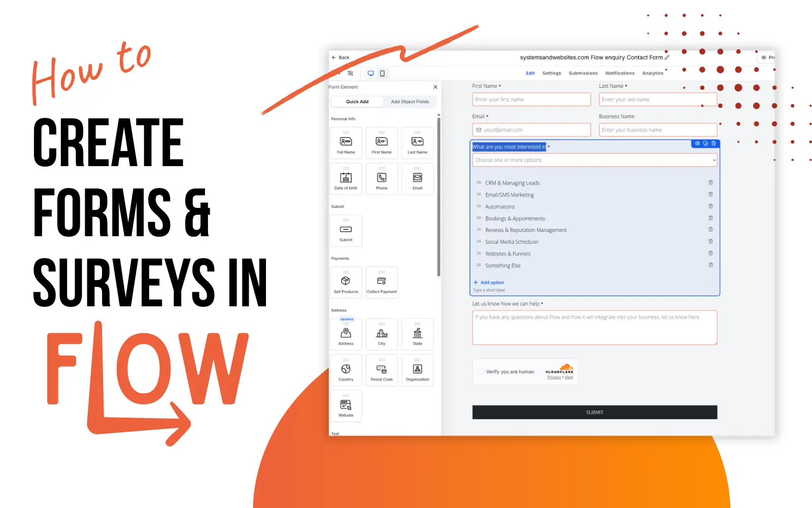Add the Full Name element

coord(346,143)
